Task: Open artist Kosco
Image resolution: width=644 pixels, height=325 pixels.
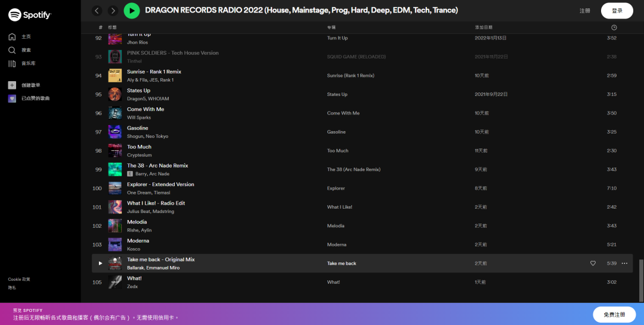Action: 134,249
